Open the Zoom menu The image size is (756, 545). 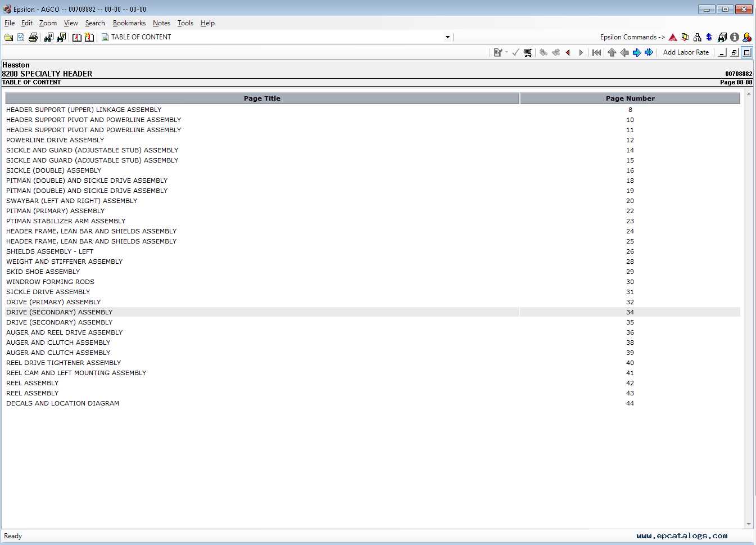pos(48,23)
